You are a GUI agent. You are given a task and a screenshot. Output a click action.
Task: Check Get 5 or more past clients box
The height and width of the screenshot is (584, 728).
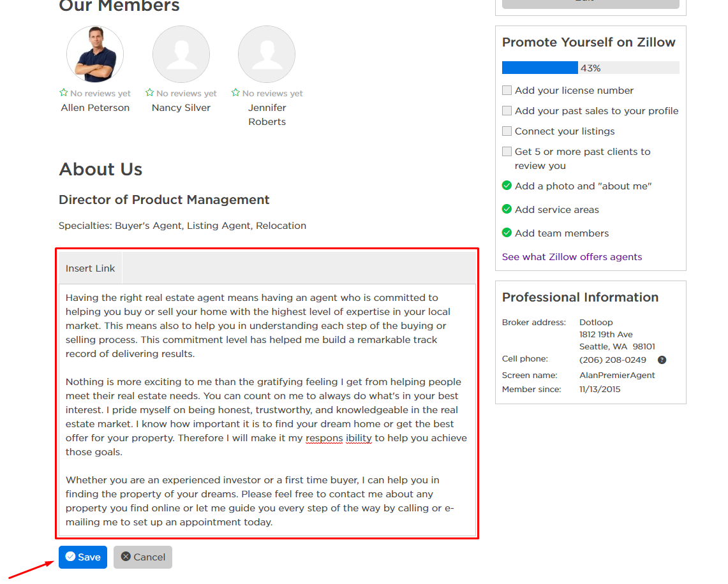(507, 152)
